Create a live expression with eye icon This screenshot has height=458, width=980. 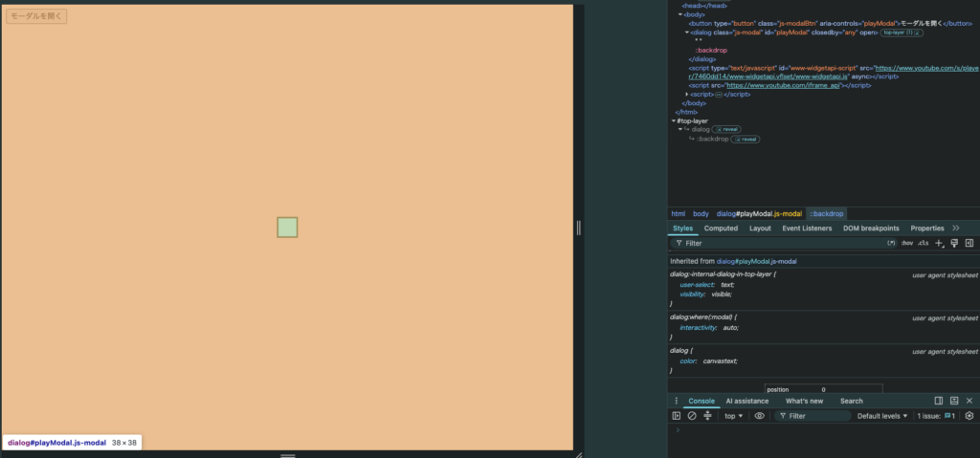point(759,416)
